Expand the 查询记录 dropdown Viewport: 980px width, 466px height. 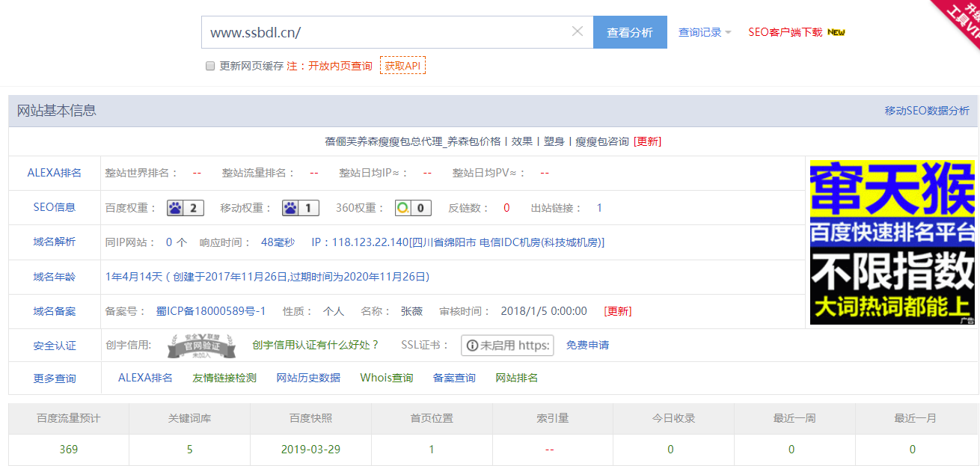pos(702,31)
